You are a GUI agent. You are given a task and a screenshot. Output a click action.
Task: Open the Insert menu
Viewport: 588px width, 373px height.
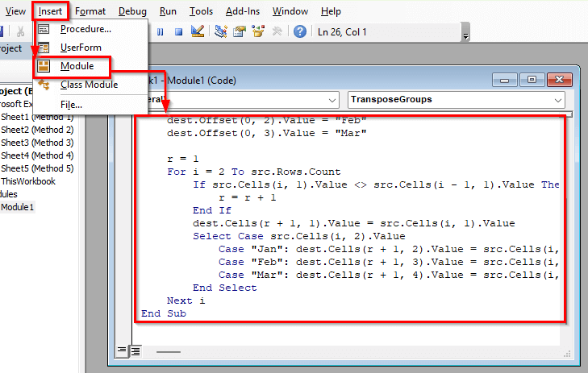50,11
